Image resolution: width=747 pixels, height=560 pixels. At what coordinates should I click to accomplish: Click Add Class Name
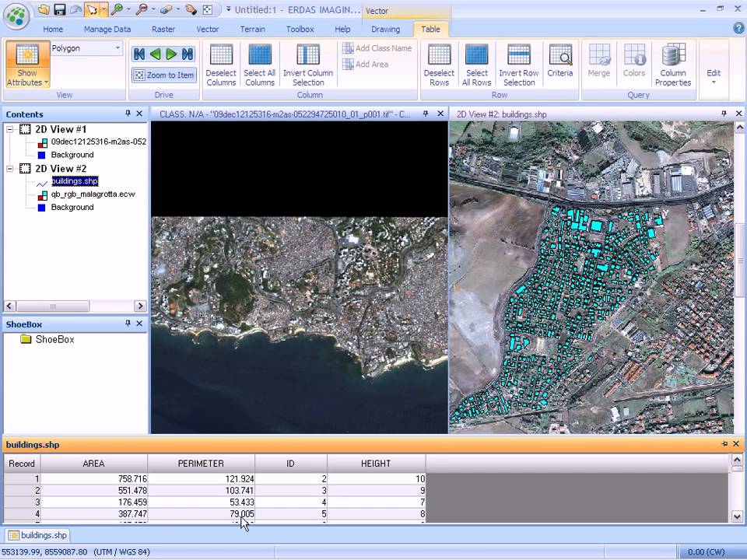(377, 48)
